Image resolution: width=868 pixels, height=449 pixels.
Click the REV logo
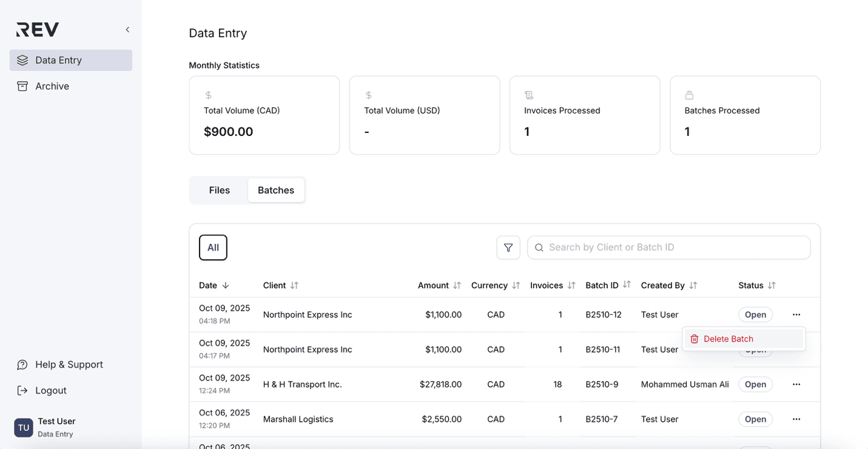pyautogui.click(x=38, y=30)
